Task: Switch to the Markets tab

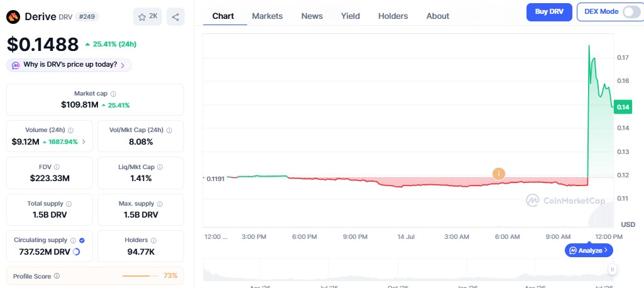Action: pyautogui.click(x=268, y=16)
